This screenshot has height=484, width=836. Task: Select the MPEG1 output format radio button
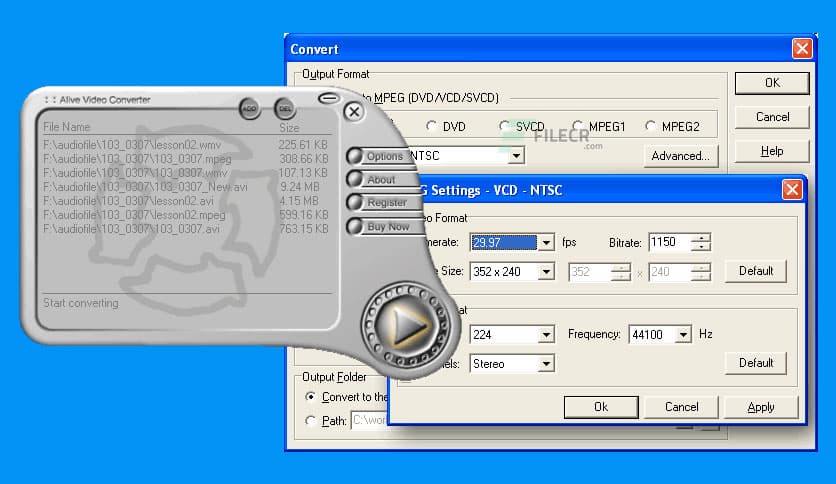(x=577, y=126)
